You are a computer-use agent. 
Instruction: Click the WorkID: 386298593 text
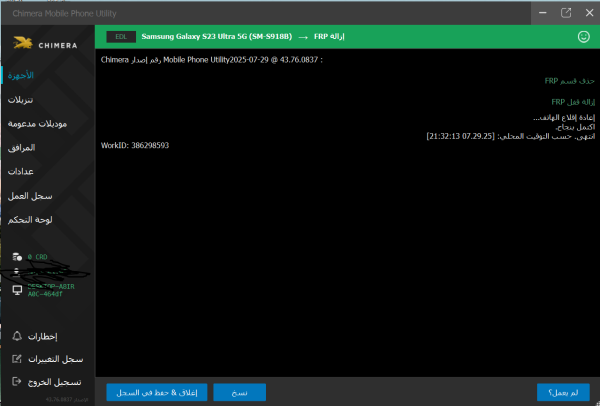tap(135, 145)
